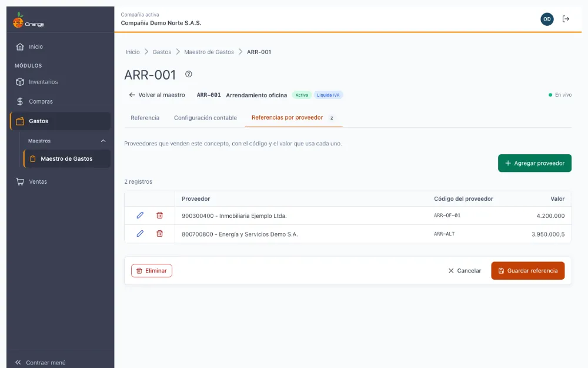Image resolution: width=588 pixels, height=368 pixels.
Task: Go to Inicio in the sidebar
Action: [x=61, y=47]
